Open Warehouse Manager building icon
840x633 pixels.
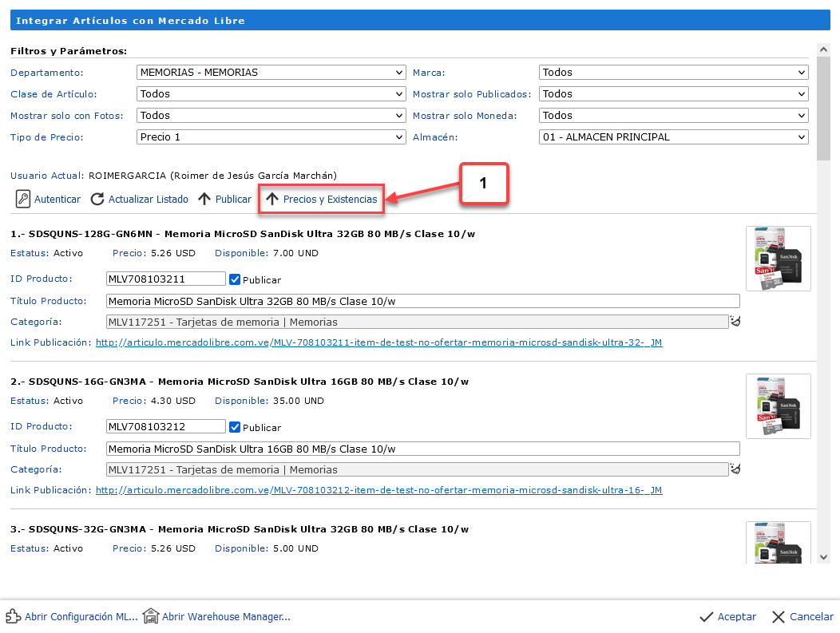point(151,616)
